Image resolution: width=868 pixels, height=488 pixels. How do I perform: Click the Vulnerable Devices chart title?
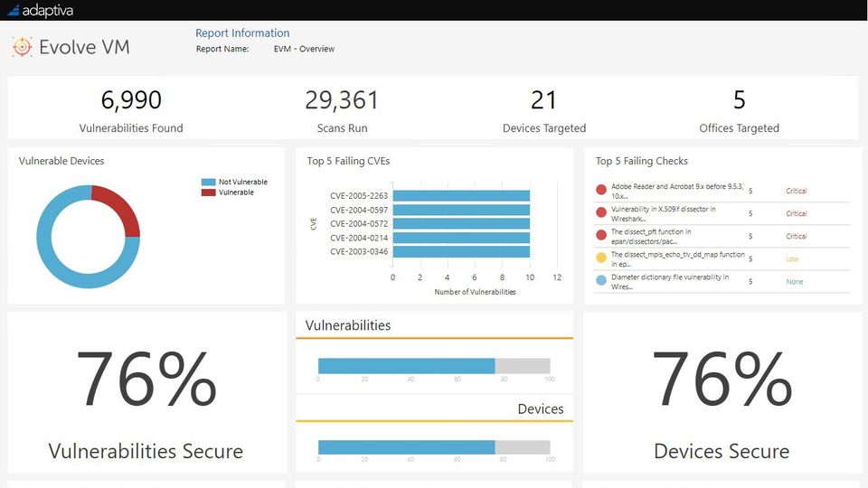(x=61, y=161)
